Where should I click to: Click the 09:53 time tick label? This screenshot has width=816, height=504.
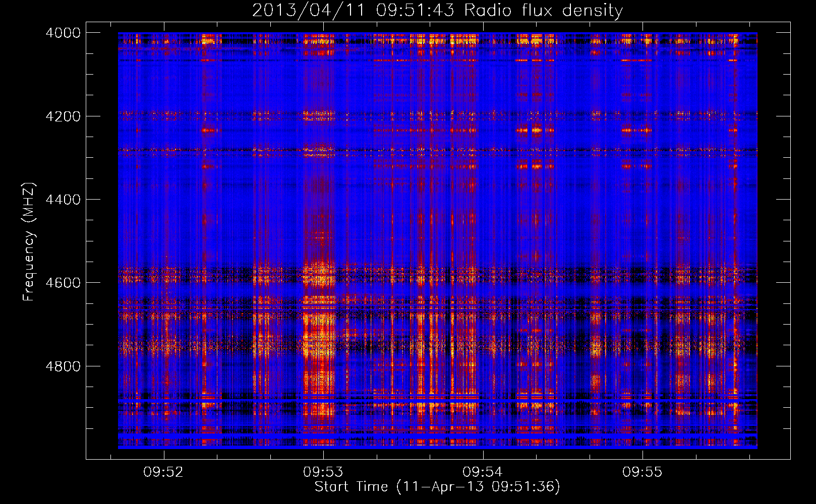(323, 472)
